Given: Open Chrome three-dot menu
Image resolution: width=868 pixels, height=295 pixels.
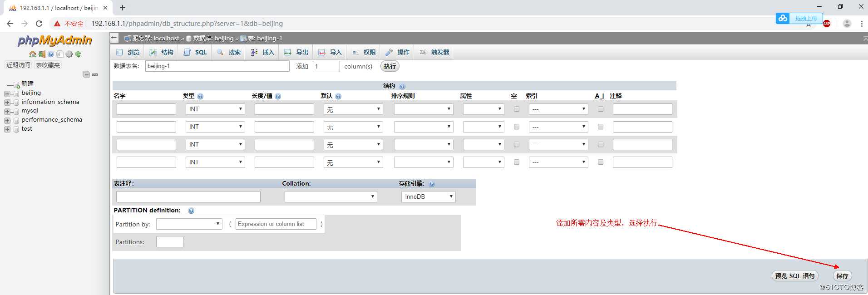Looking at the screenshot, I should (x=862, y=24).
